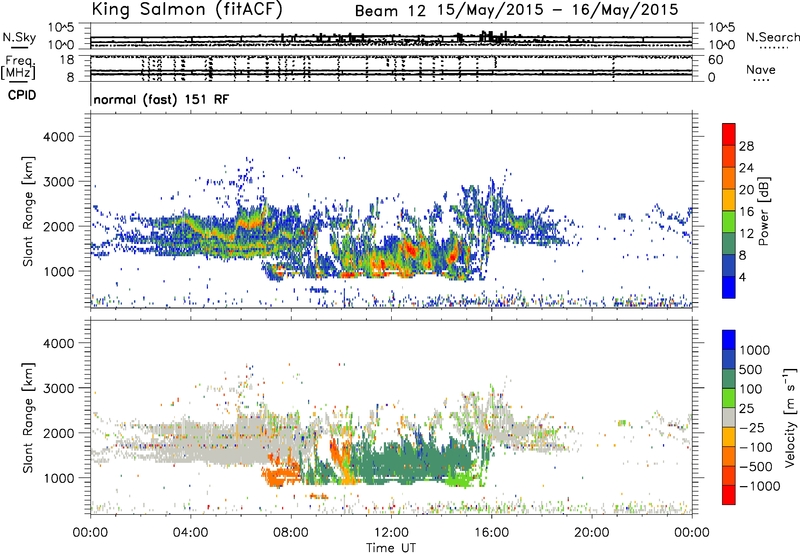Click the 16 tick on the Power colorbar
The width and height of the screenshot is (800, 554).
point(746,212)
